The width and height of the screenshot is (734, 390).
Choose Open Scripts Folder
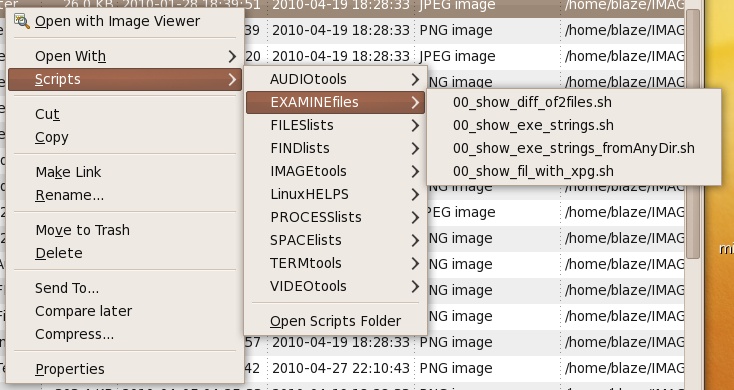coord(335,321)
